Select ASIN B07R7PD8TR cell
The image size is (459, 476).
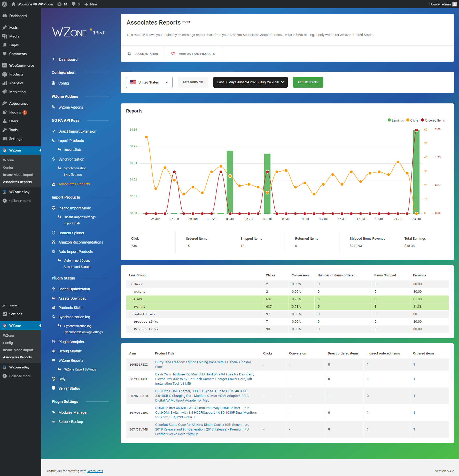click(139, 396)
